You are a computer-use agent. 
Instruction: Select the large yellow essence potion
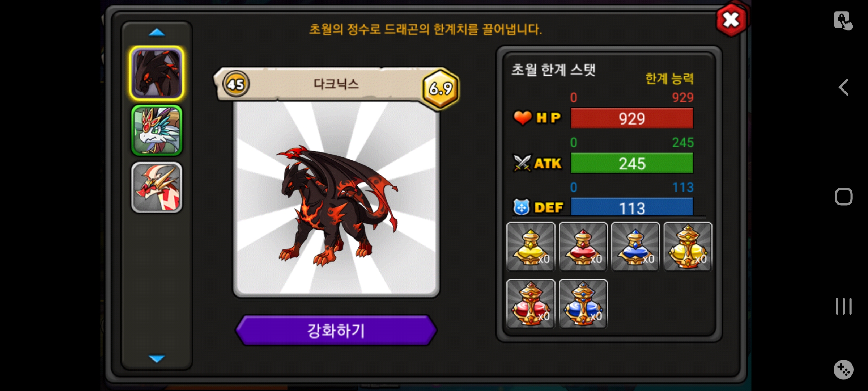click(688, 247)
